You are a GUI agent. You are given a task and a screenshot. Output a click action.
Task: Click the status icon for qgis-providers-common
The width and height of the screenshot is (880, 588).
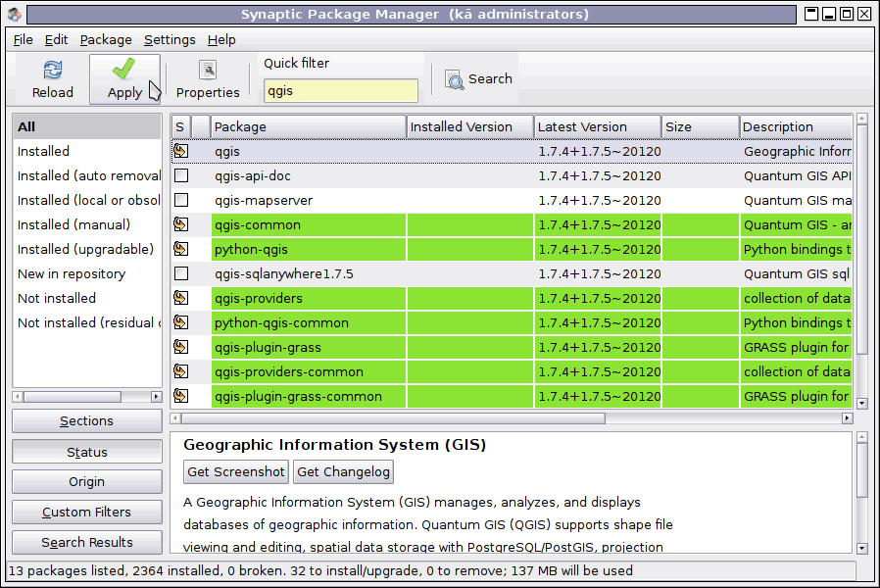pyautogui.click(x=180, y=371)
